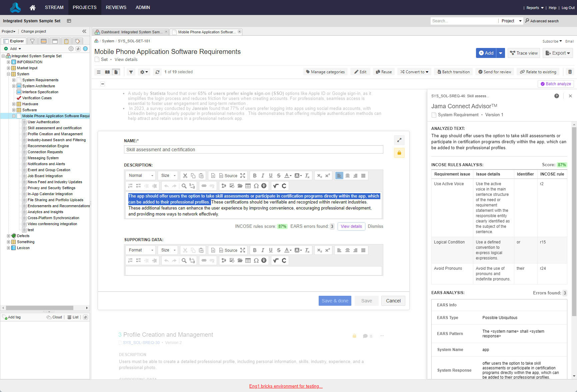The image size is (577, 392).
Task: Insert a special character symbol
Action: point(256,186)
